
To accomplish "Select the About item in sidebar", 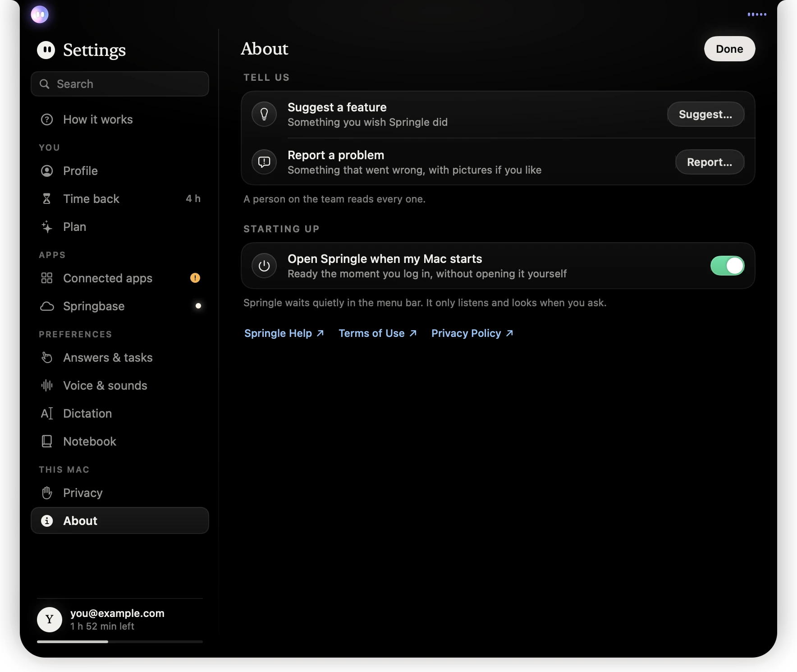I will point(120,520).
